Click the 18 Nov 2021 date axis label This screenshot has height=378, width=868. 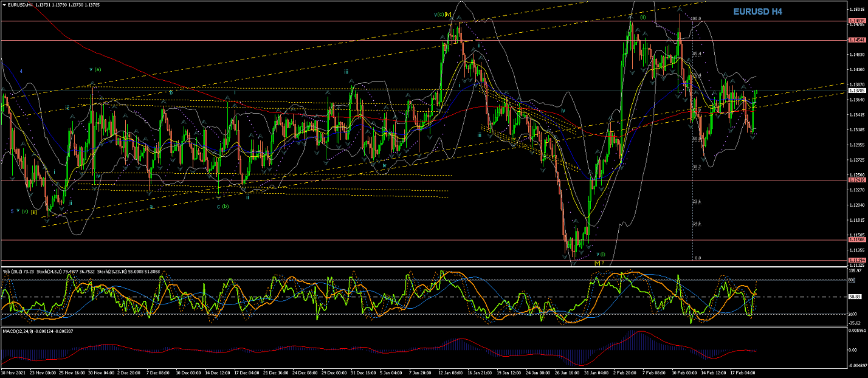[12, 373]
